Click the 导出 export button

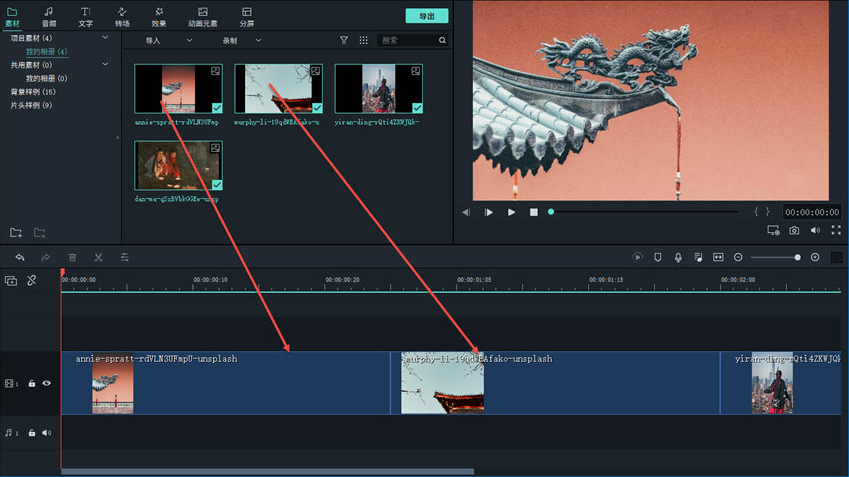pyautogui.click(x=426, y=16)
